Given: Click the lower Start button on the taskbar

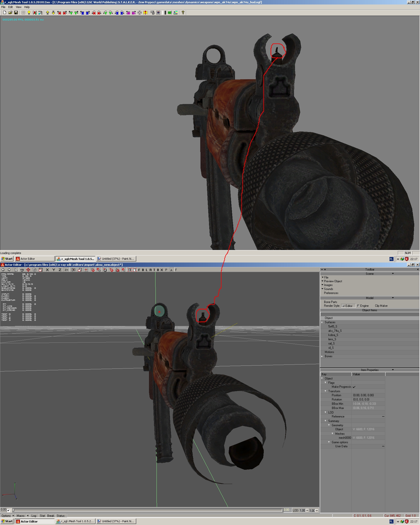Looking at the screenshot, I should click(x=7, y=521).
